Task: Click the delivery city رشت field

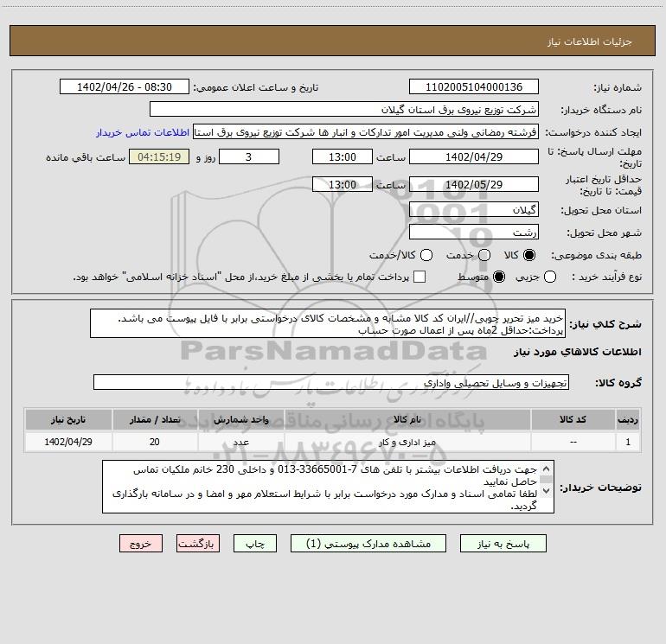Action: pyautogui.click(x=474, y=233)
